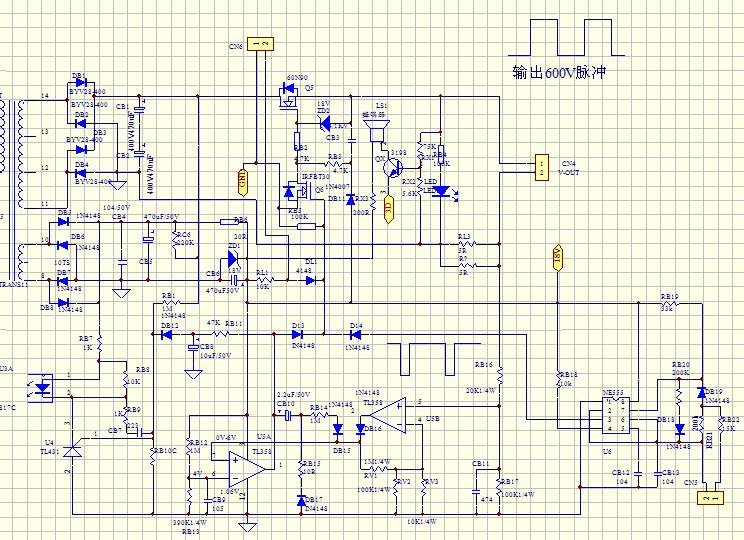The height and width of the screenshot is (540, 744).
Task: Select the RB17 100K resistor
Action: click(500, 488)
